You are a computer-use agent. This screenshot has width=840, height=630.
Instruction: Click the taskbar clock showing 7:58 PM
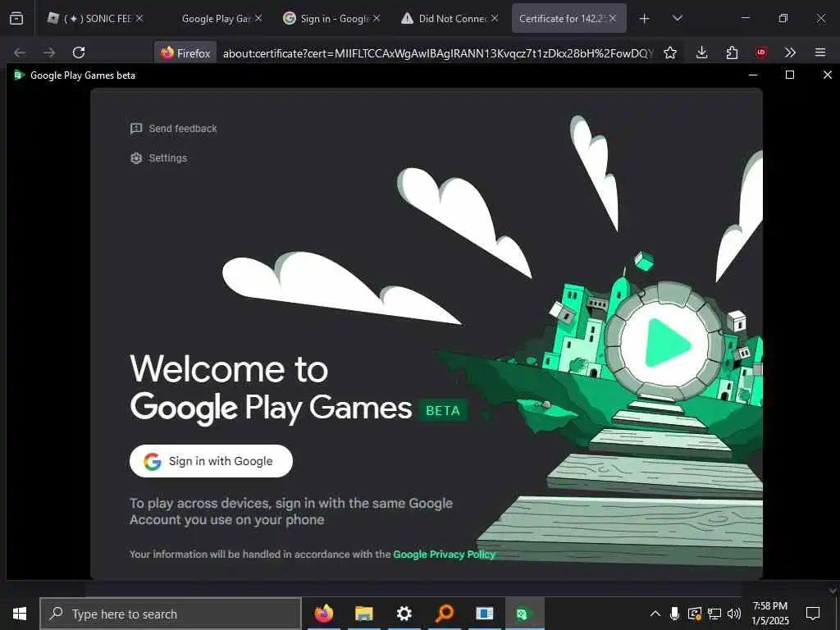(770, 614)
